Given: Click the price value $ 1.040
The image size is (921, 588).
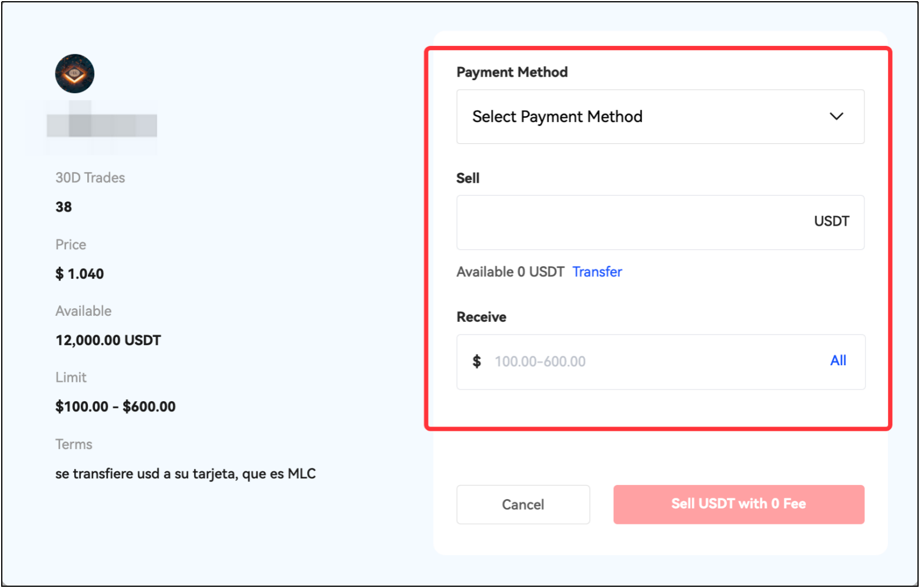Looking at the screenshot, I should 80,274.
